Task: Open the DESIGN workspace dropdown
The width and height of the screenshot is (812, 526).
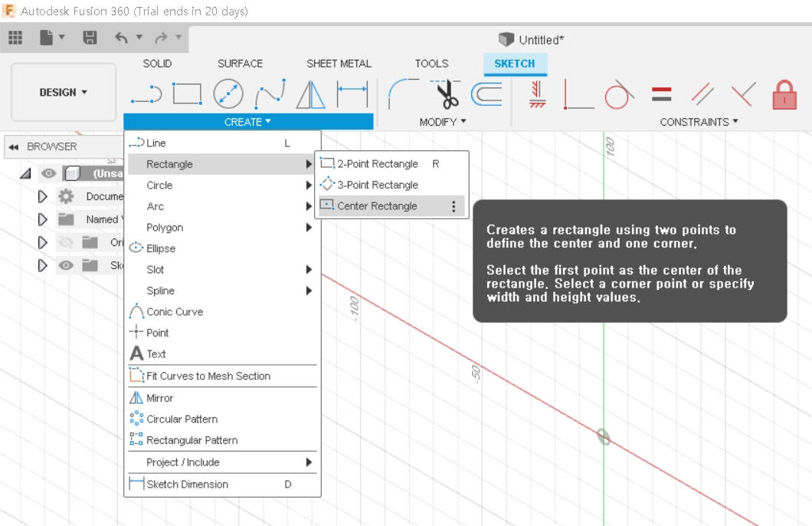Action: point(63,92)
